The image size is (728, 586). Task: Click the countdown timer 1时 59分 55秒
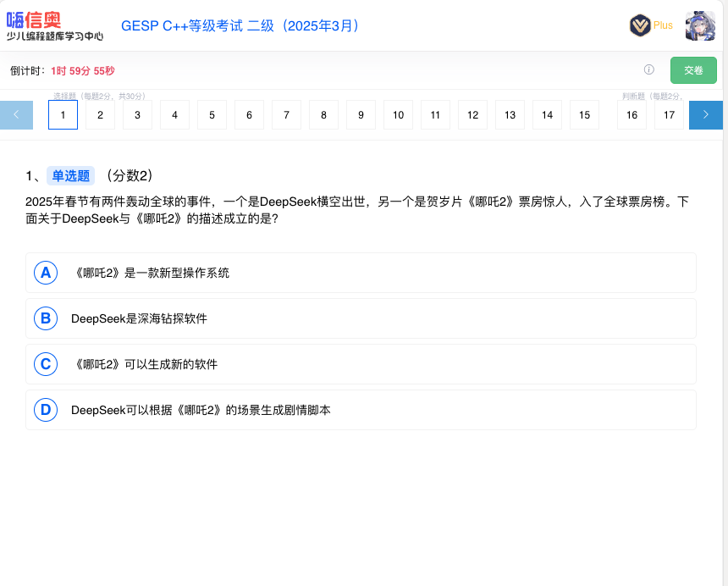pyautogui.click(x=83, y=70)
